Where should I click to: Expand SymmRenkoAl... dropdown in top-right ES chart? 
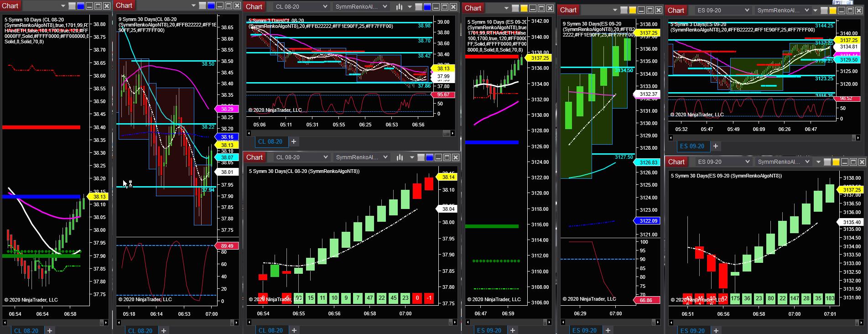coord(783,10)
